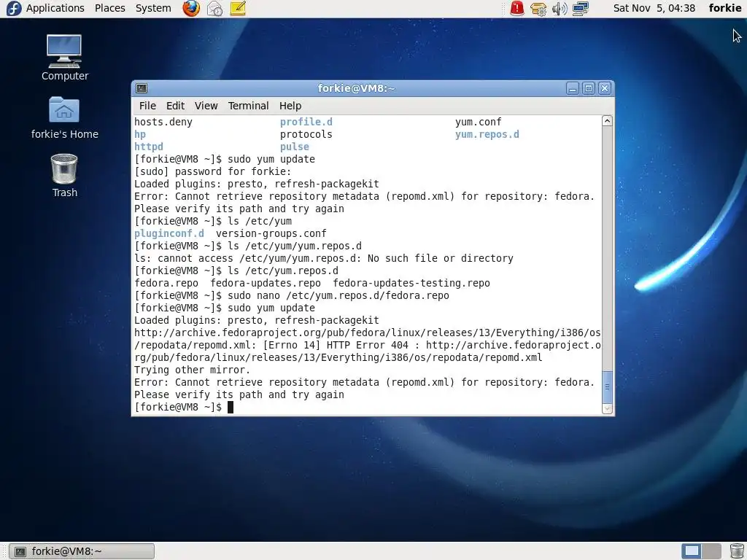Screen dimensions: 747x560
Task: Click the 'sudo nano /etc/yum.repos.d/fedora.repo' command
Action: tap(338, 295)
